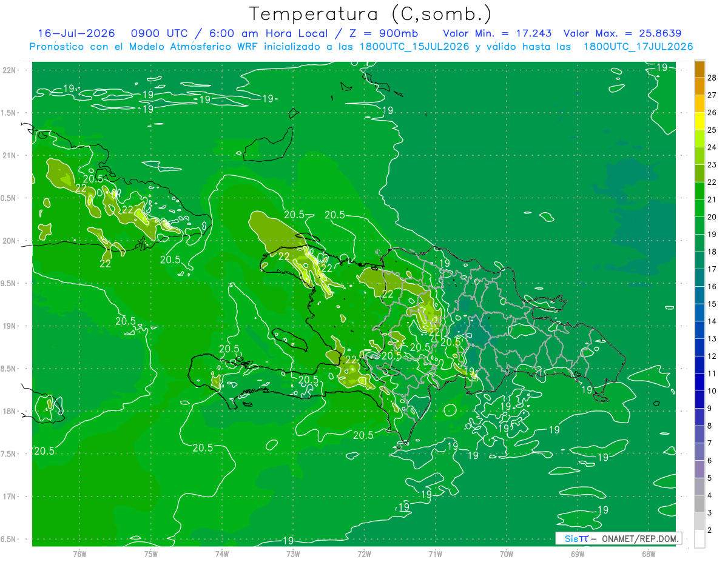Click the '17N' latitude axis label
Image resolution: width=728 pixels, height=562 pixels.
tap(8, 497)
